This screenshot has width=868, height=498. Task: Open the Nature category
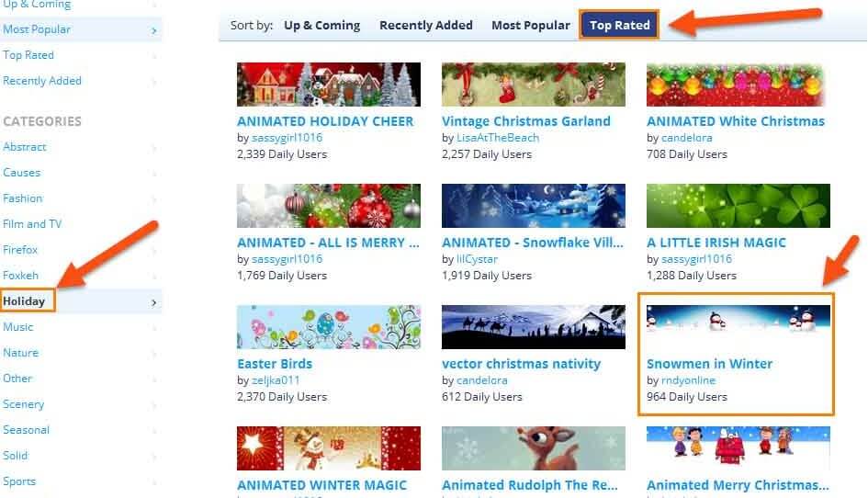pos(20,353)
